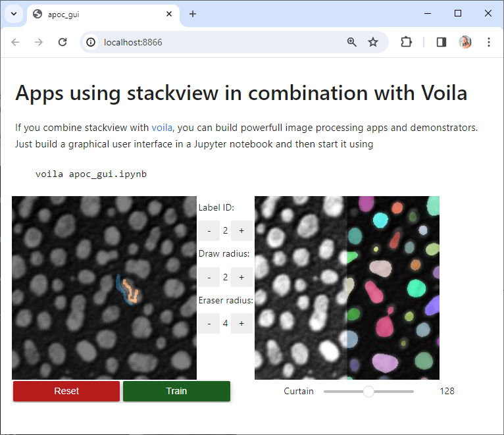Image resolution: width=504 pixels, height=435 pixels.
Task: Go back with the back arrow
Action: (x=15, y=42)
